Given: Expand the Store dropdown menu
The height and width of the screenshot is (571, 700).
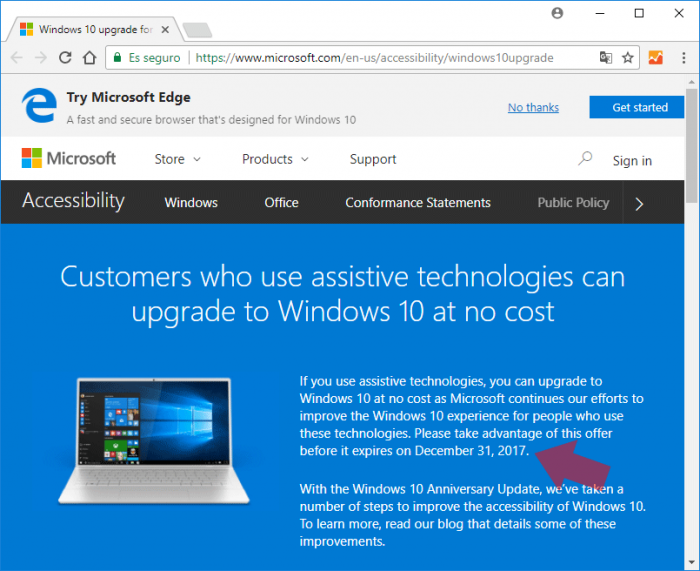Looking at the screenshot, I should pyautogui.click(x=177, y=159).
